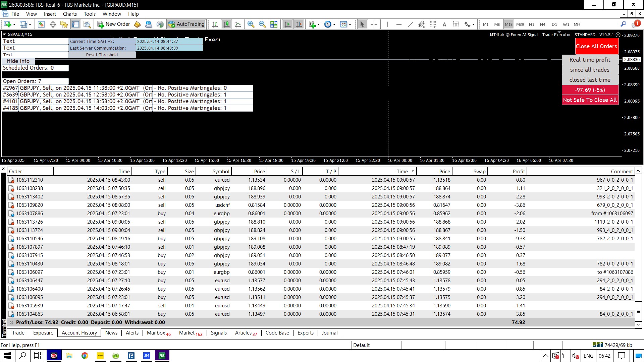Switch chart to bar chart icon
This screenshot has width=644, height=362.
click(215, 24)
